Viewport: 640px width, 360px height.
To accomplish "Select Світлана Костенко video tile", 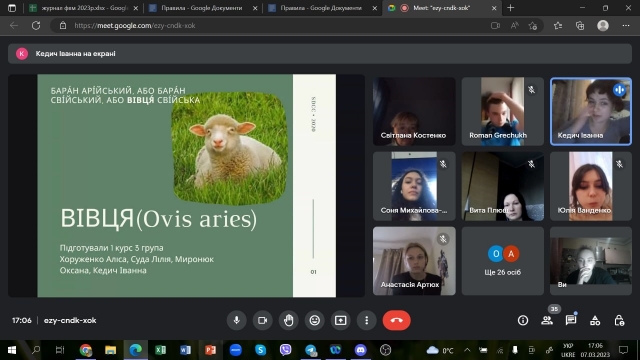I will click(x=414, y=111).
